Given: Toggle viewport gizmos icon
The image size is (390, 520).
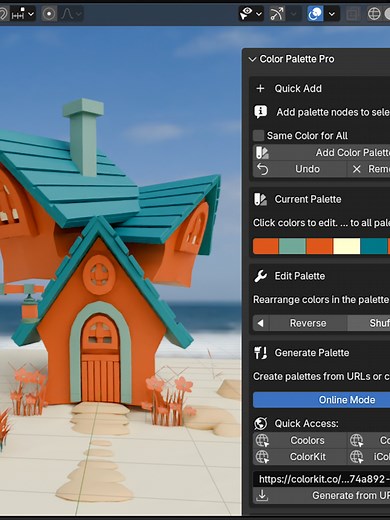Looking at the screenshot, I should click(277, 14).
